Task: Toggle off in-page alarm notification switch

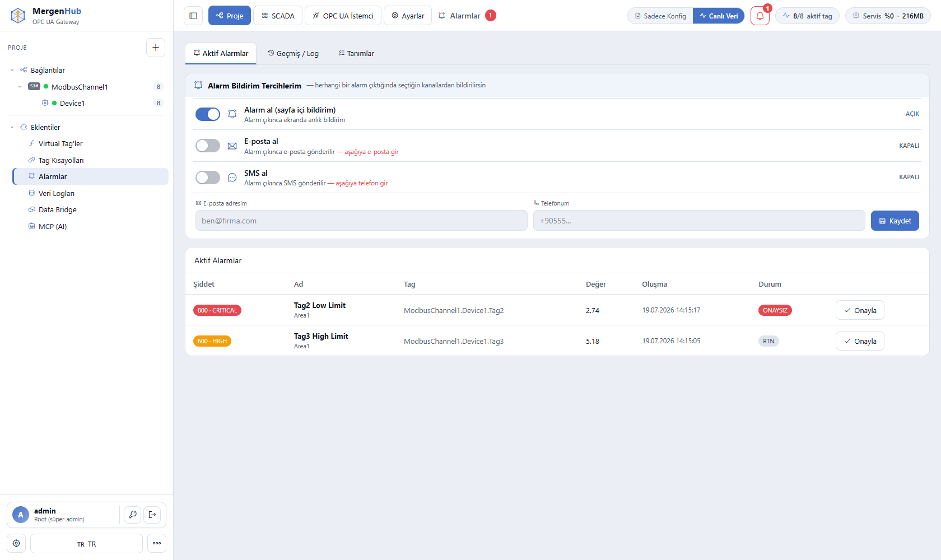Action: [208, 114]
